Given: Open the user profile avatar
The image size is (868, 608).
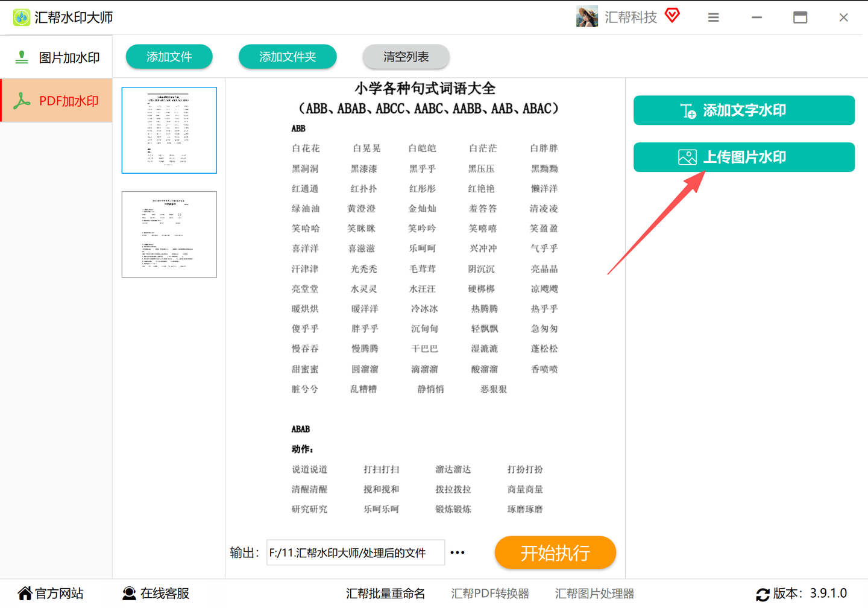Looking at the screenshot, I should (586, 16).
